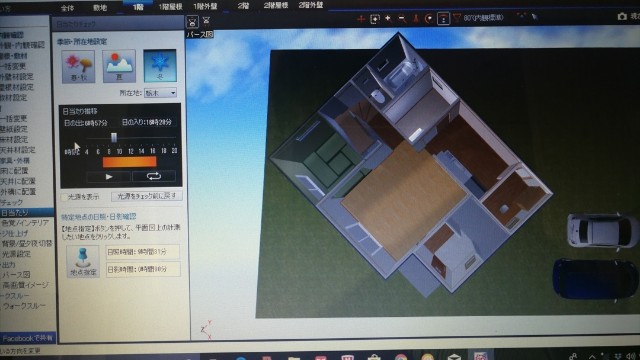640x360 pixels.
Task: Switch to the 1階 tab
Action: pyautogui.click(x=138, y=7)
